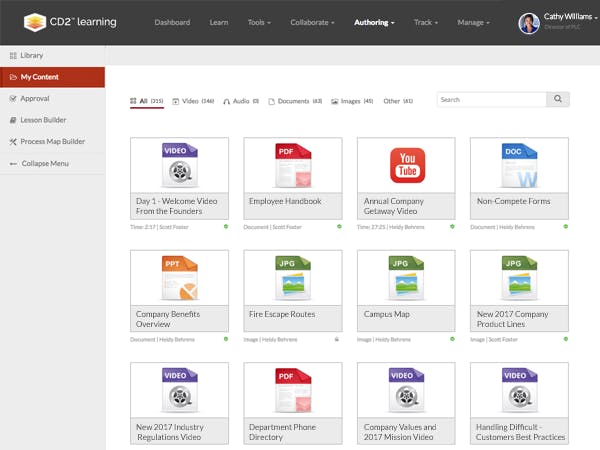Click into the Search input field
Viewport: 600px width, 450px height.
(x=492, y=99)
